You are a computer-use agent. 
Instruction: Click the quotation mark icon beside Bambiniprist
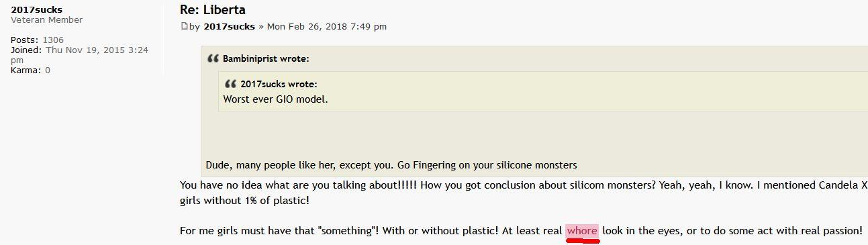click(x=213, y=58)
